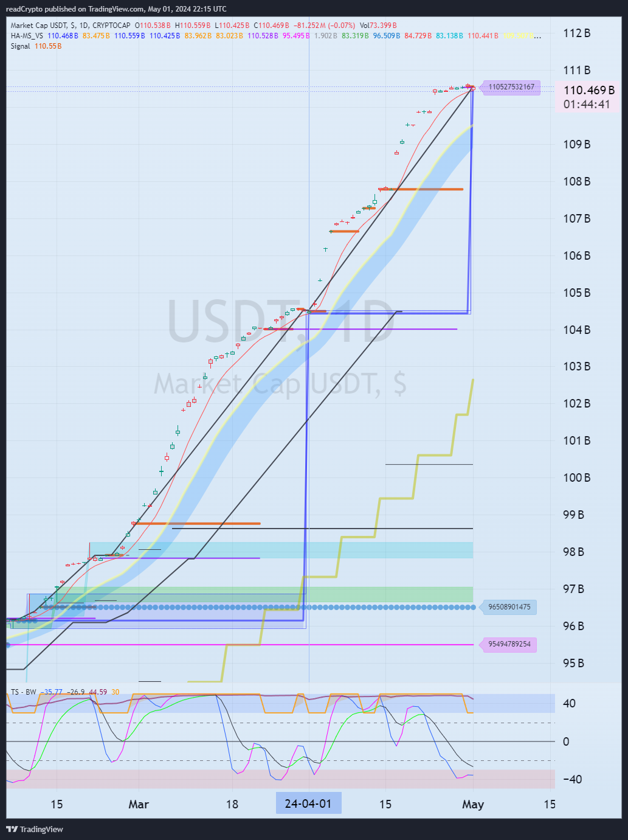Click the oscillator axis label 40
Screen dimensions: 628x840
(570, 703)
